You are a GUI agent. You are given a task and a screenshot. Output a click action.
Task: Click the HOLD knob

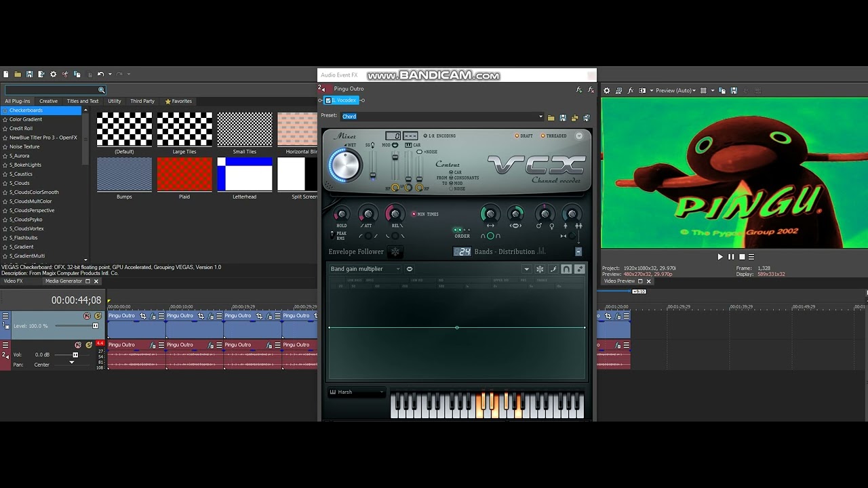point(341,215)
